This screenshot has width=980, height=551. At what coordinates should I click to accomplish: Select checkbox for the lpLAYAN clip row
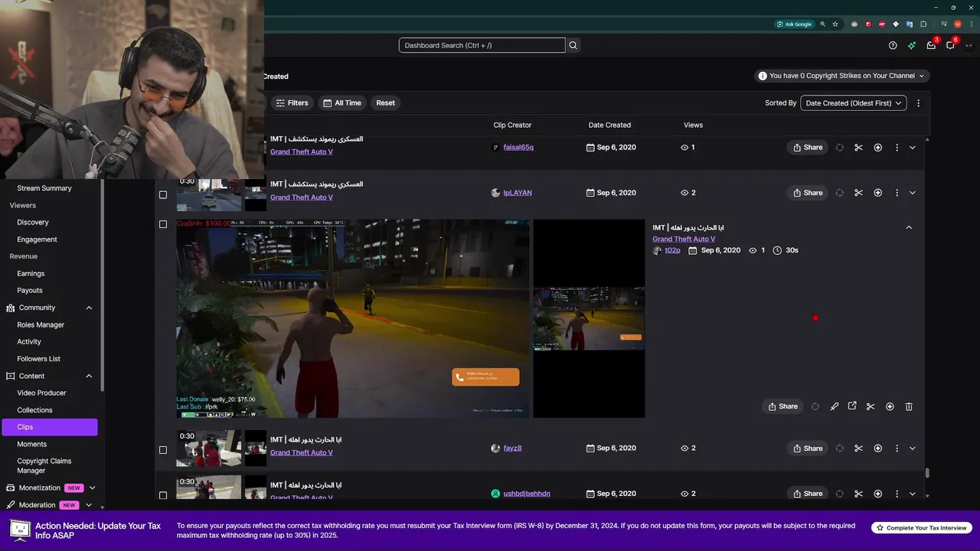tap(162, 194)
